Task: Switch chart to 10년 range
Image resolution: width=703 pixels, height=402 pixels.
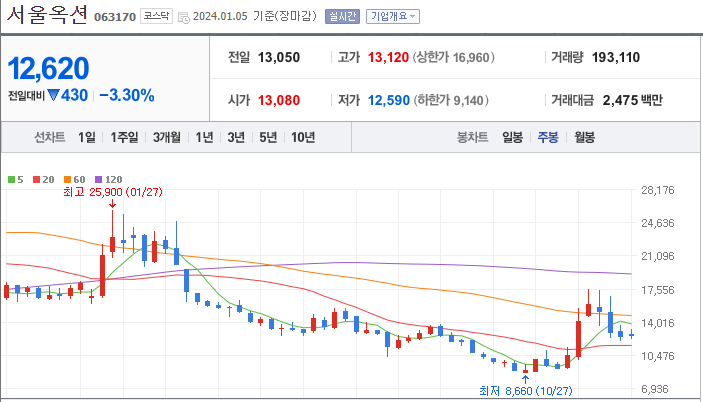Action: [303, 137]
